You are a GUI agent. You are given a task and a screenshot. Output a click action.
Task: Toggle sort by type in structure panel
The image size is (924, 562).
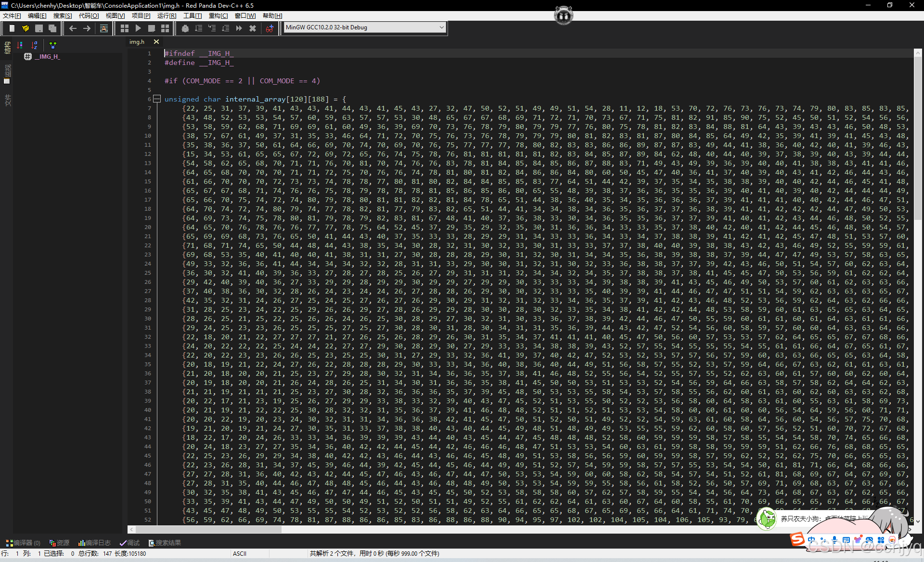tap(20, 45)
